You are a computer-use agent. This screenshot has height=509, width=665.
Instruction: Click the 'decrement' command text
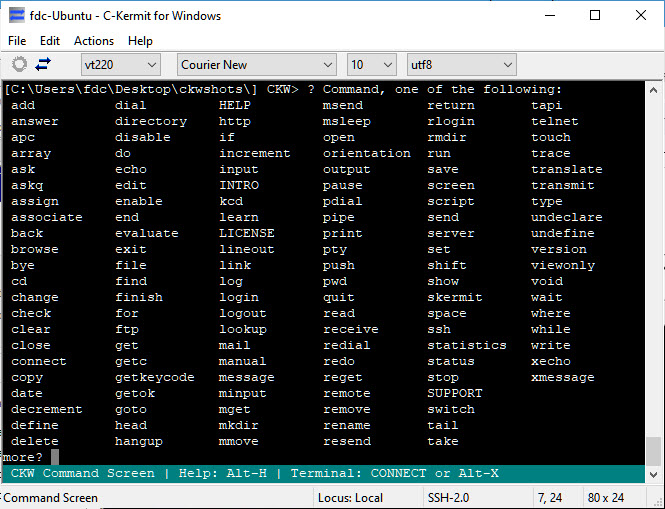(x=47, y=409)
